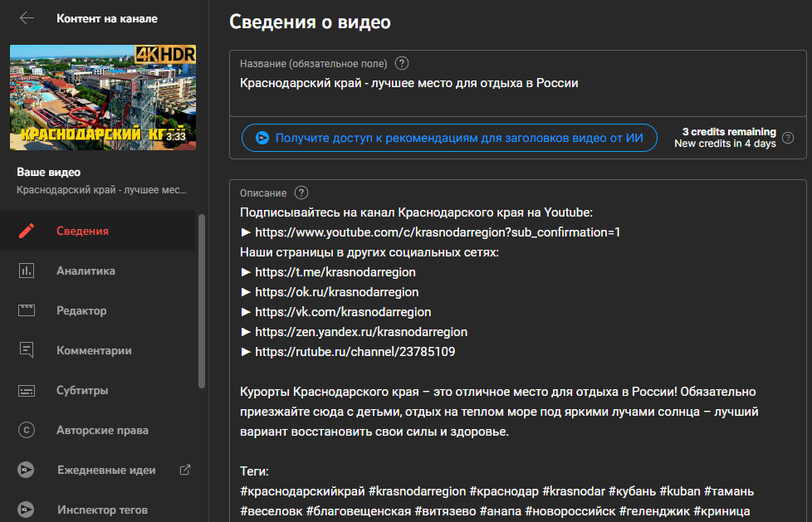Click into the Название title input field
This screenshot has height=522, width=812.
click(518, 83)
